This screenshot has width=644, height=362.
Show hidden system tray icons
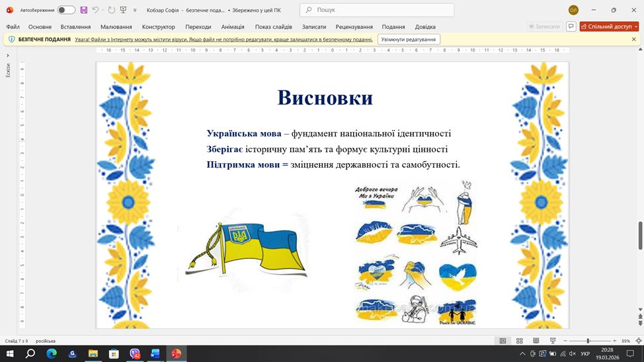point(522,354)
